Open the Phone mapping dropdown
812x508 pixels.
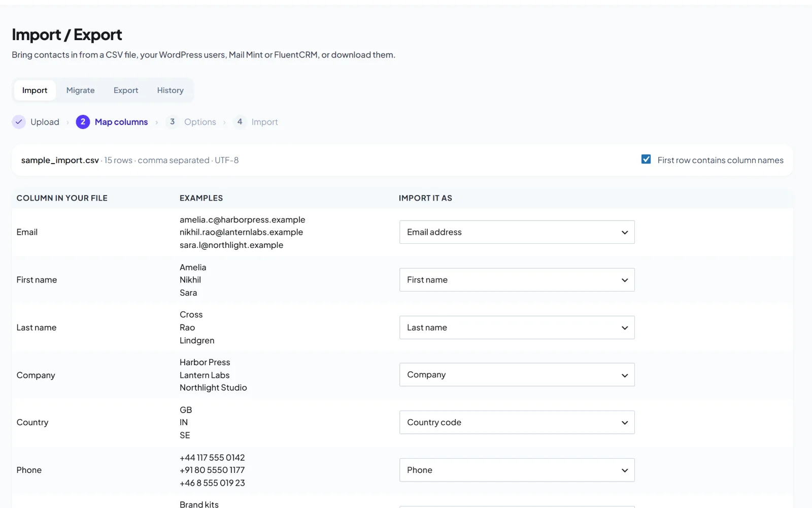517,470
